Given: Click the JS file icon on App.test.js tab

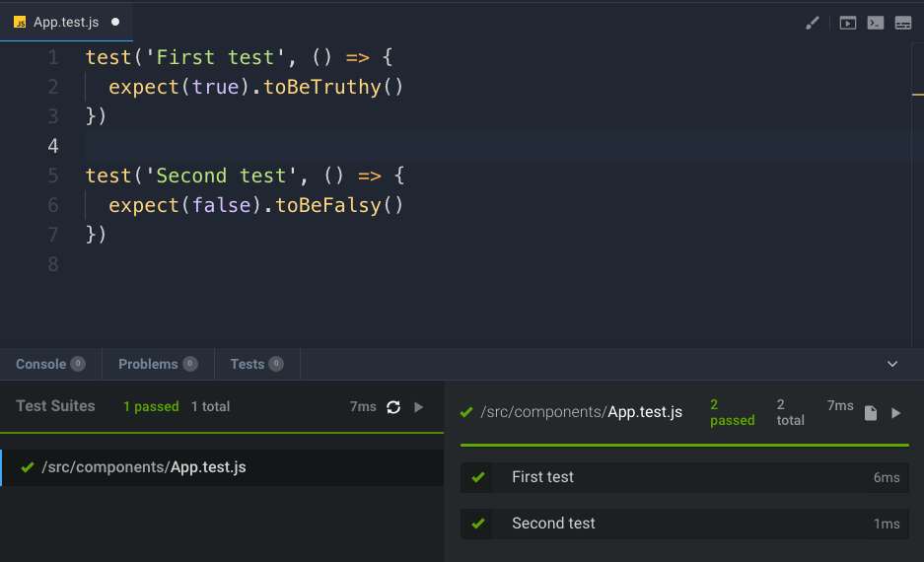Looking at the screenshot, I should click(x=20, y=22).
